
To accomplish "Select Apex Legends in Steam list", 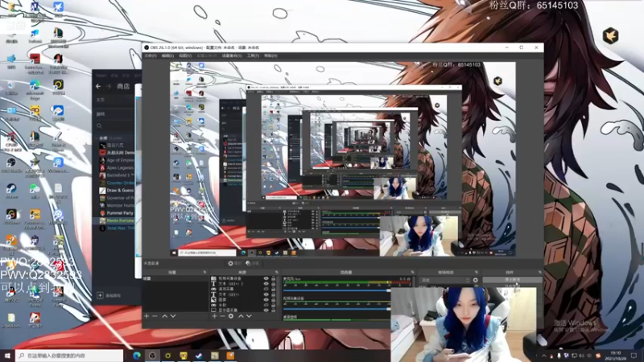I will (116, 168).
